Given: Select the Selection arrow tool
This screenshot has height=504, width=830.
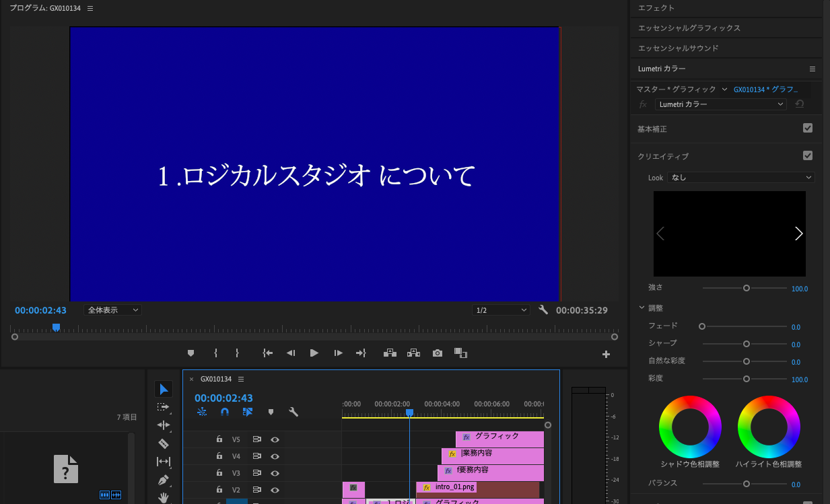Looking at the screenshot, I should point(164,389).
